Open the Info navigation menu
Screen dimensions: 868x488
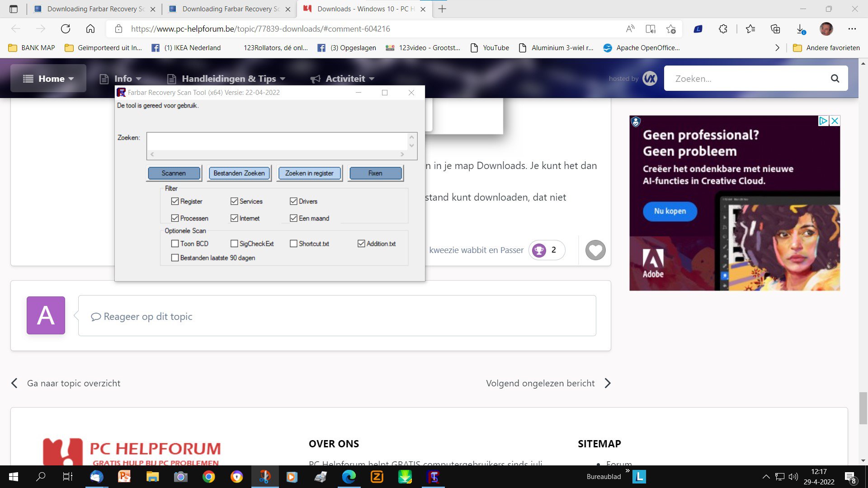pyautogui.click(x=120, y=79)
